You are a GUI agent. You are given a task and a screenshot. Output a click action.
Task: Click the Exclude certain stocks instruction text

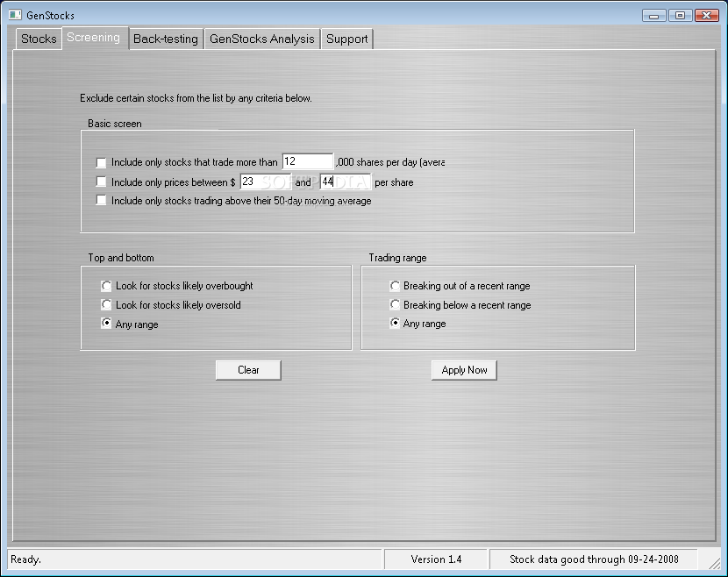(x=196, y=98)
